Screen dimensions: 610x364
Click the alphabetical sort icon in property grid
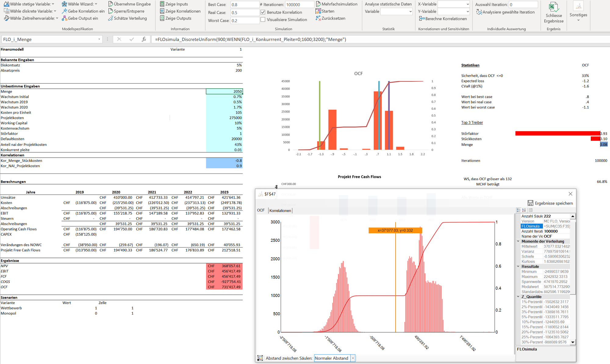(x=524, y=210)
